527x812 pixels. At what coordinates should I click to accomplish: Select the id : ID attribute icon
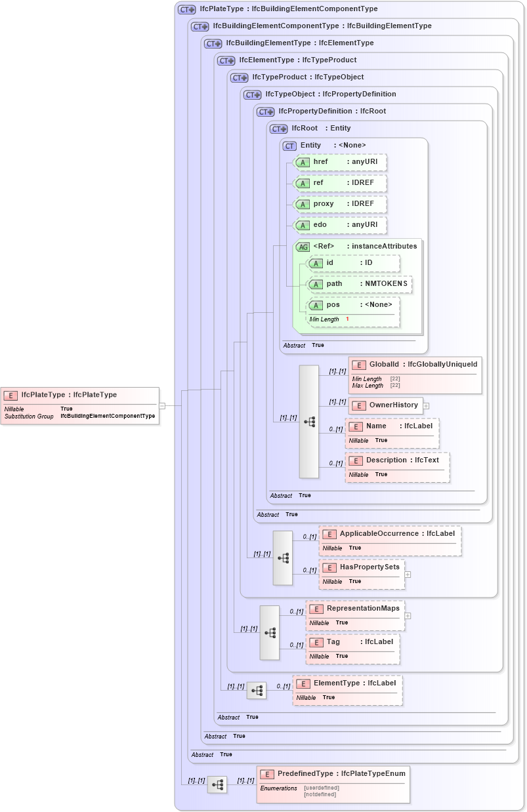[316, 263]
